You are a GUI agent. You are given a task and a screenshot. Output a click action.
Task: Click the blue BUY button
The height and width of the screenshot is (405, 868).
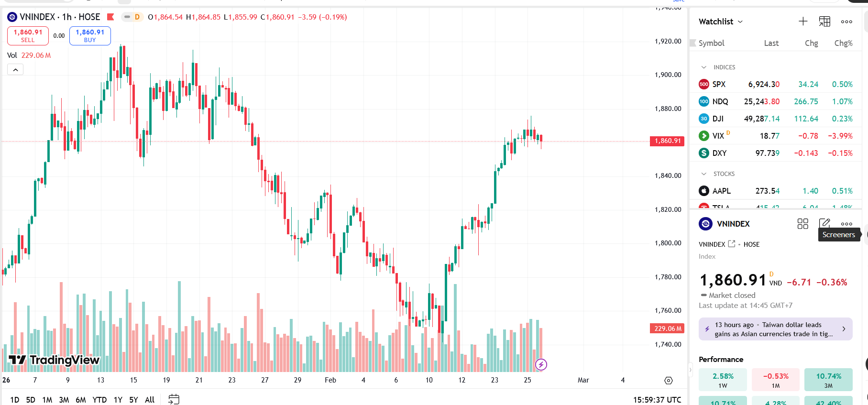pyautogui.click(x=89, y=35)
